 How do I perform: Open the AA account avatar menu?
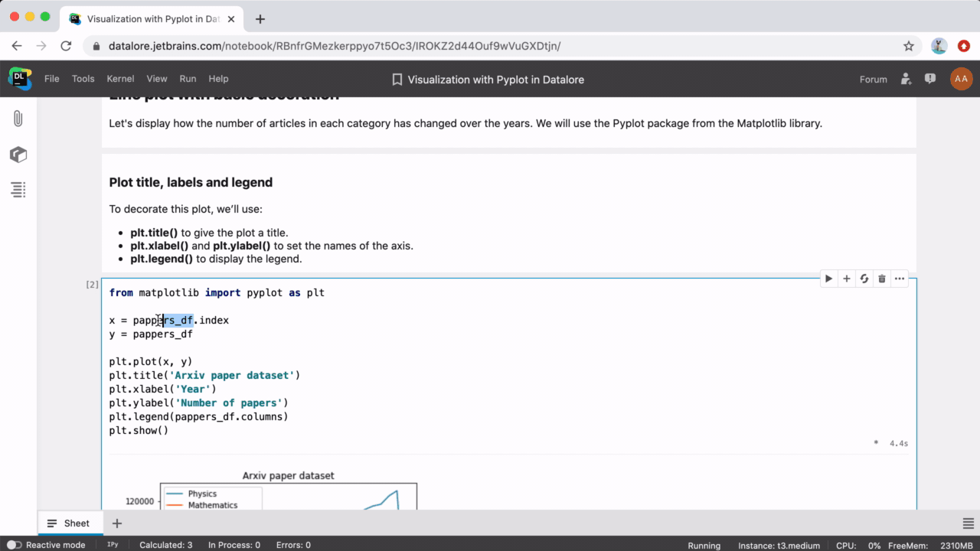click(x=961, y=78)
